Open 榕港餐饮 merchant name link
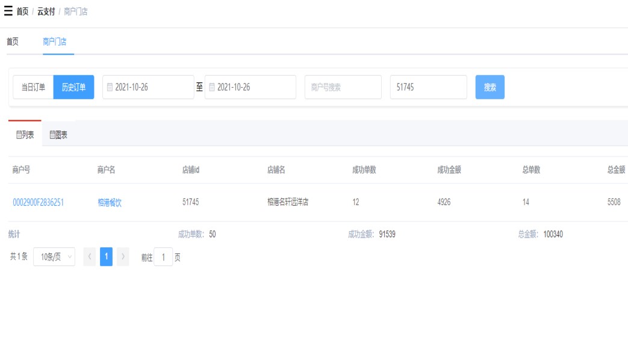The width and height of the screenshot is (628, 364). tap(110, 203)
